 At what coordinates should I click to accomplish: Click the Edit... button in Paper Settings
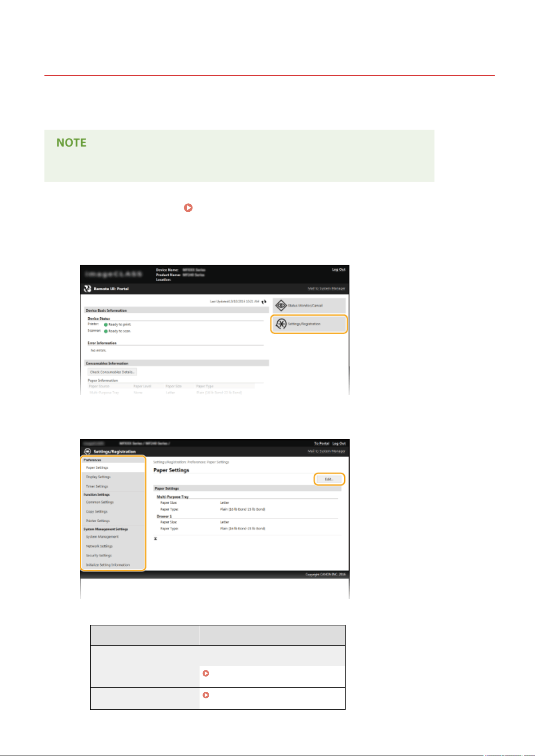point(329,479)
